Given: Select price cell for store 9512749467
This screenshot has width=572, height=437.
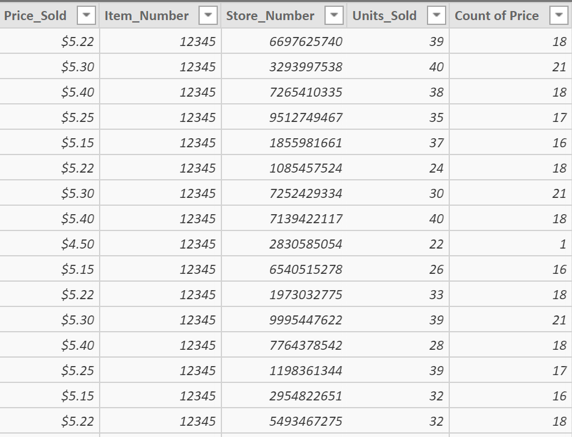Looking at the screenshot, I should (49, 117).
